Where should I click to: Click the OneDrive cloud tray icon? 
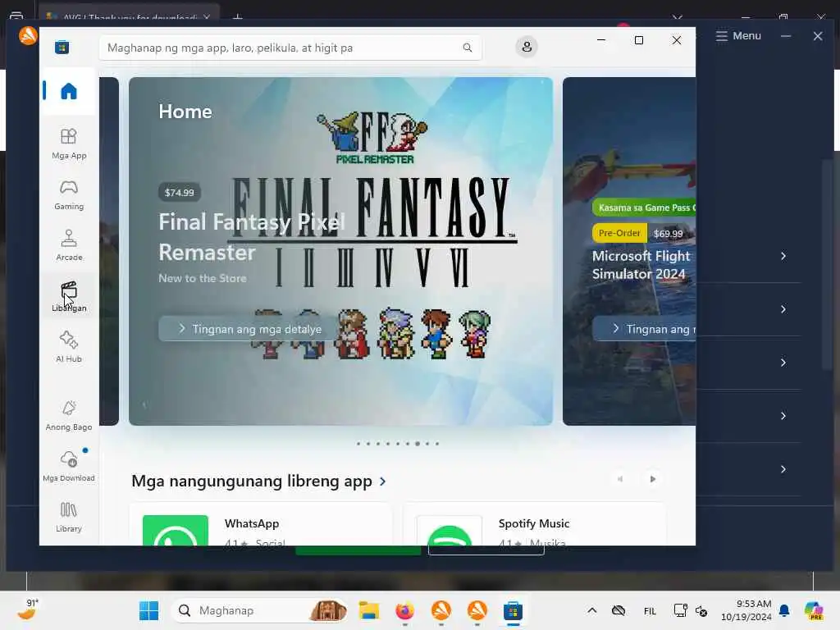click(619, 610)
